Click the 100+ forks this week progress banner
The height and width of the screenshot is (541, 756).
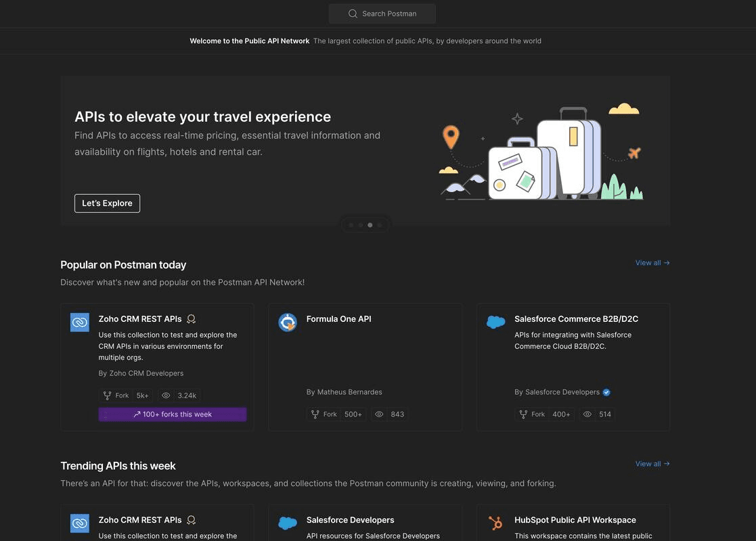pos(173,413)
